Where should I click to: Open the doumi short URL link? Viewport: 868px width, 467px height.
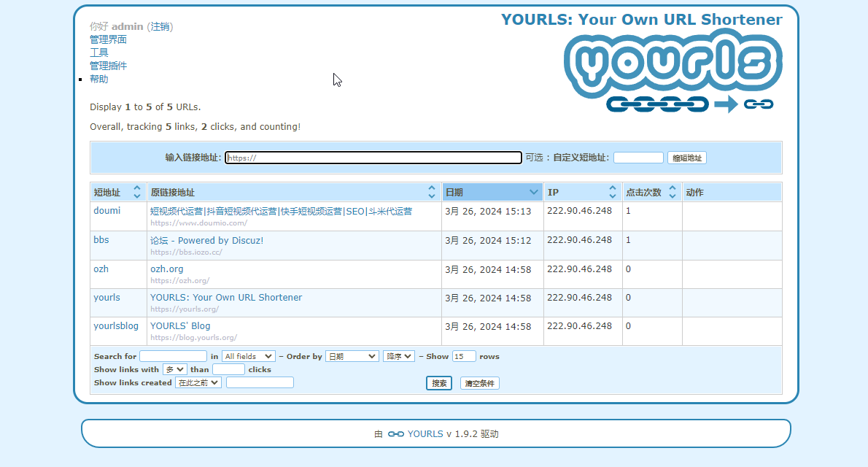(x=107, y=211)
